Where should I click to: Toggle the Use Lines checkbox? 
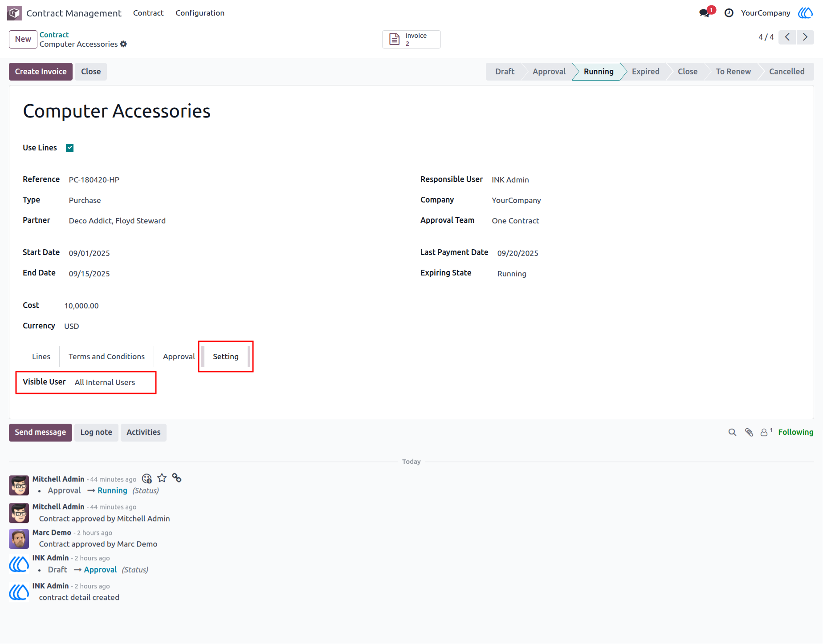70,148
